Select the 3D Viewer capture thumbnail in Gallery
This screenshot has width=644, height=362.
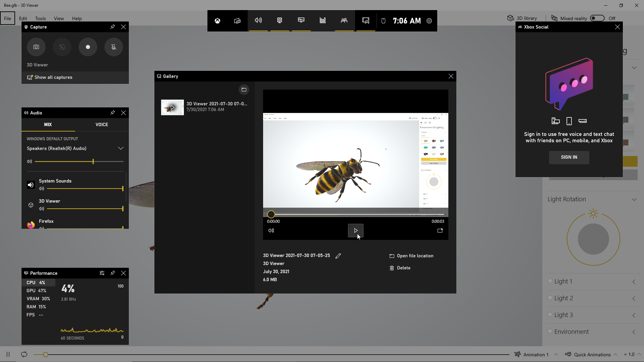[172, 107]
